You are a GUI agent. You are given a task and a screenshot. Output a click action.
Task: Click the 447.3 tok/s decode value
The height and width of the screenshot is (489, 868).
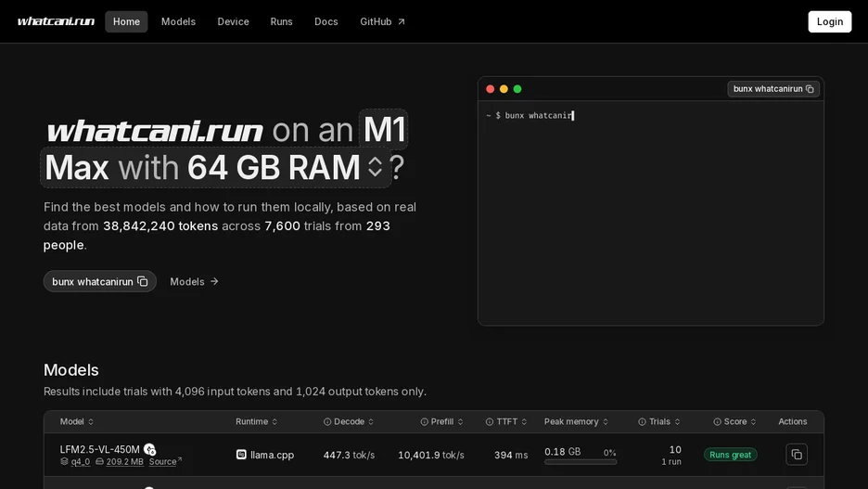(349, 455)
